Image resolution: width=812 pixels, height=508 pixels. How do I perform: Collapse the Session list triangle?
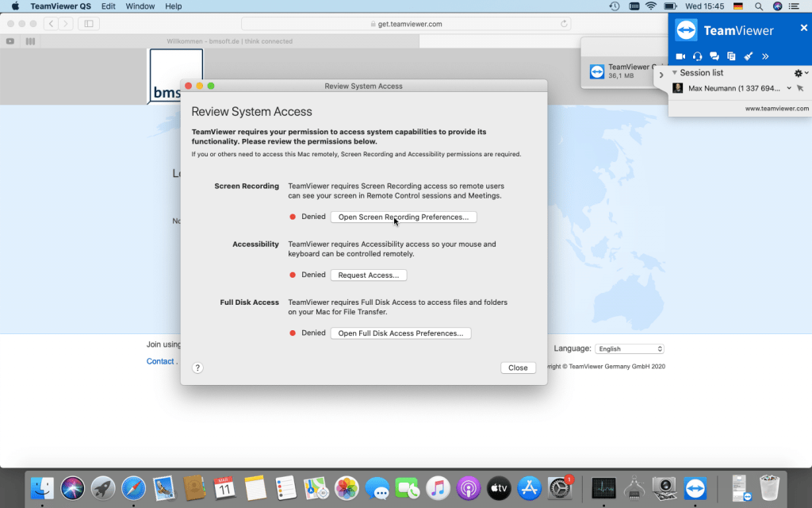tap(674, 72)
